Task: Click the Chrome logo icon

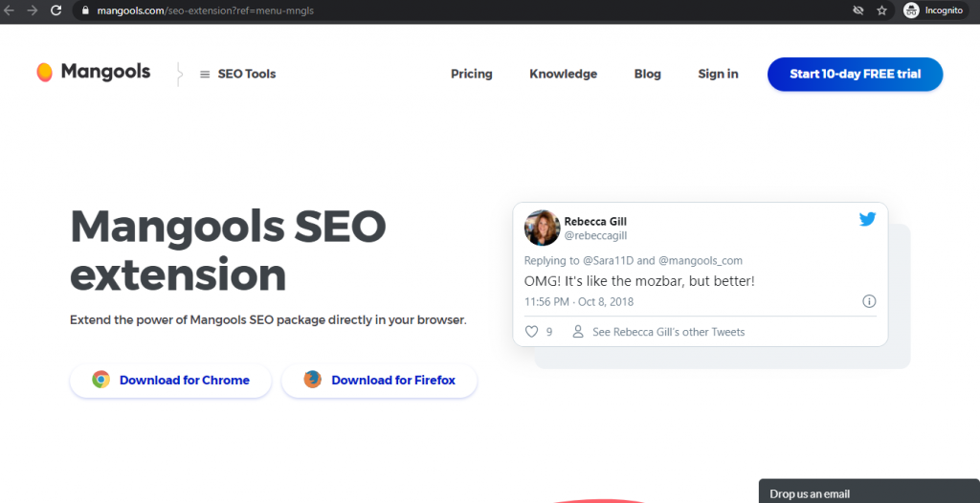Action: (x=100, y=380)
